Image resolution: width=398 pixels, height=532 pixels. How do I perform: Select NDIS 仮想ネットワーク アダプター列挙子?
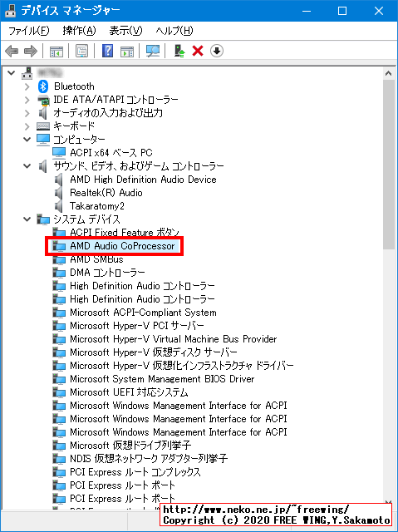point(149,459)
